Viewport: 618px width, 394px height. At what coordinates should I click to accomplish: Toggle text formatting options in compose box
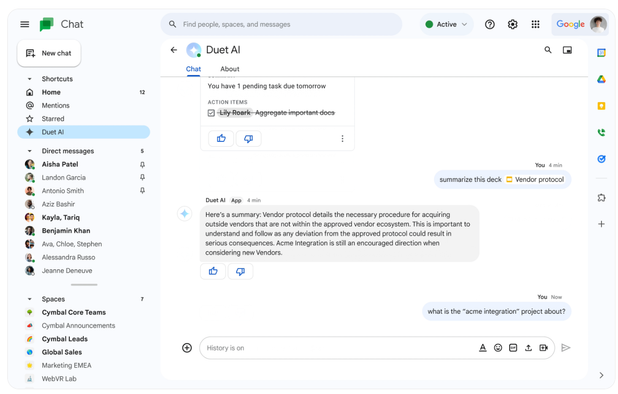pos(482,348)
